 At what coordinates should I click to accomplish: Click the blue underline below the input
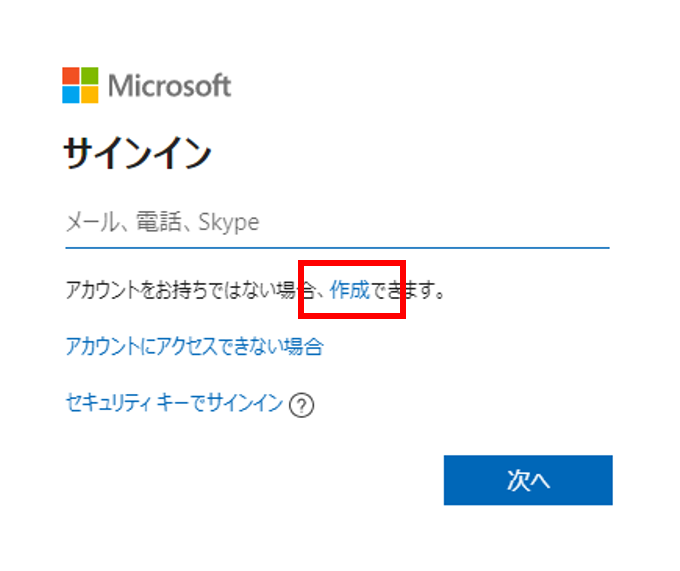click(x=336, y=246)
